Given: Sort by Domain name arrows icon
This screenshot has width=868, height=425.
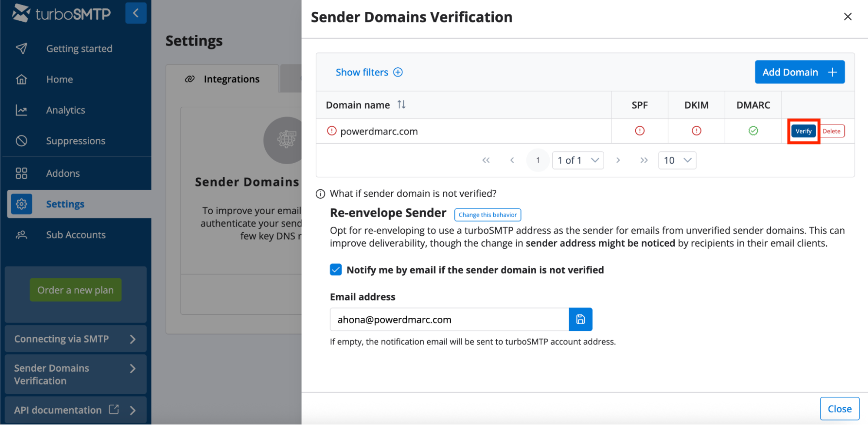Looking at the screenshot, I should click(x=401, y=105).
